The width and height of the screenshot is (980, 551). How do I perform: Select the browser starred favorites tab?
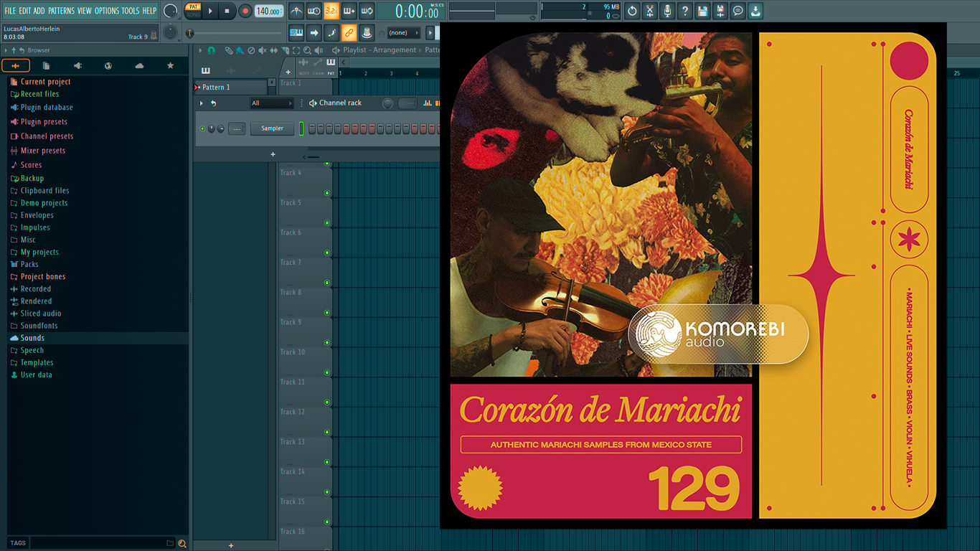point(170,65)
